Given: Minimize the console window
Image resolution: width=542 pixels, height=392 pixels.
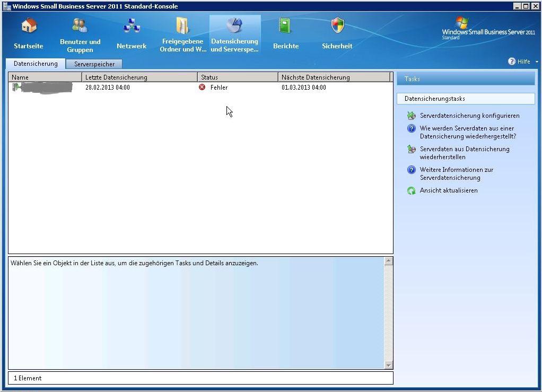Looking at the screenshot, I should [x=517, y=6].
